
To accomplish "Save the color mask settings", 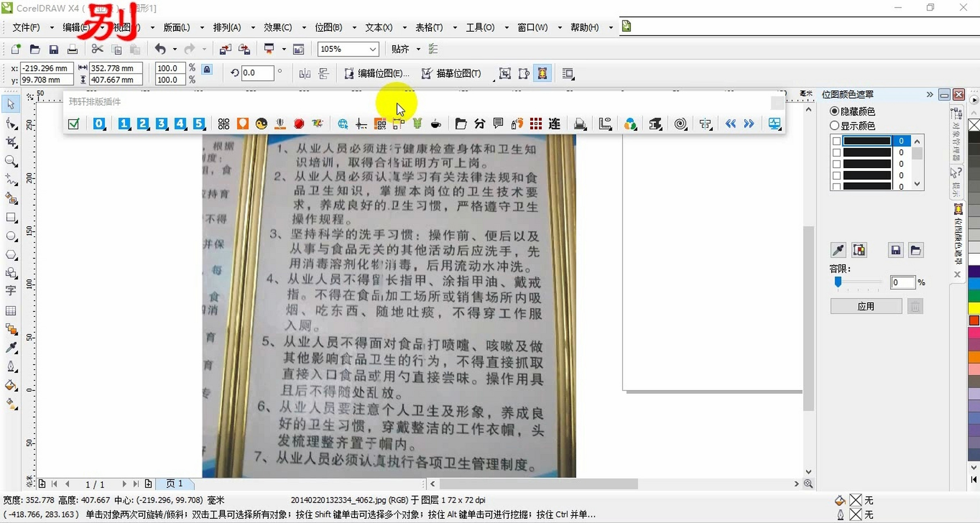I will tap(896, 250).
